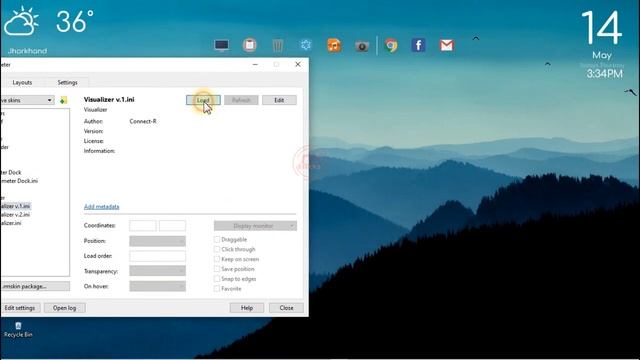Switch to the Layouts tab
The width and height of the screenshot is (640, 360).
(x=22, y=82)
